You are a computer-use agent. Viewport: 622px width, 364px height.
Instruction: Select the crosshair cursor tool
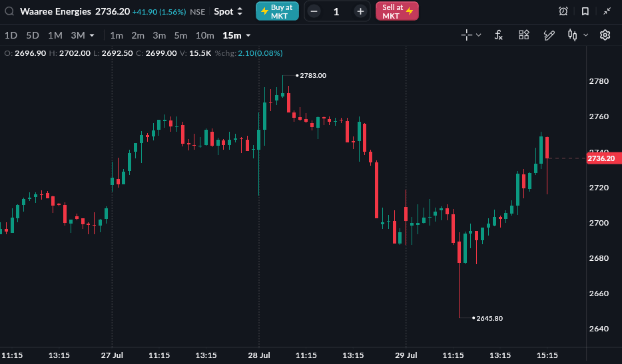coord(466,35)
